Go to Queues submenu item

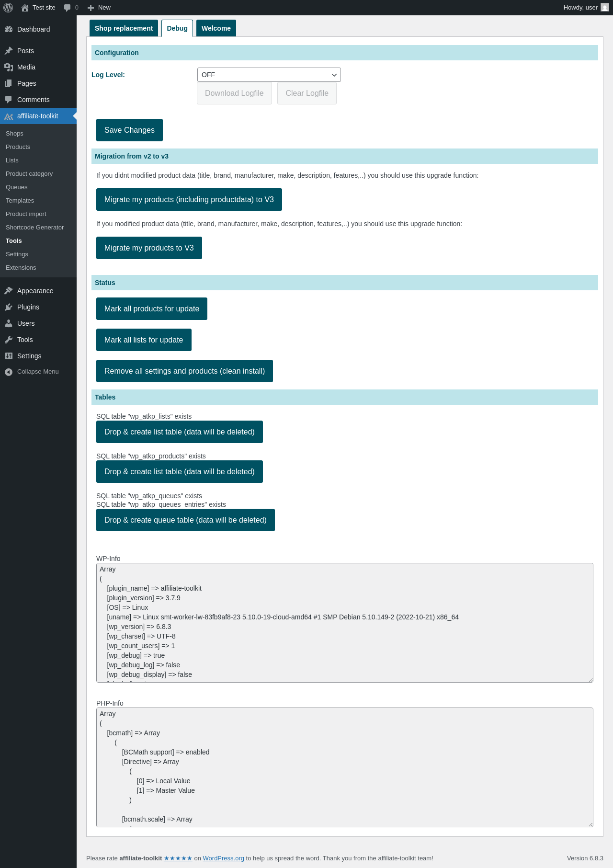(x=16, y=187)
